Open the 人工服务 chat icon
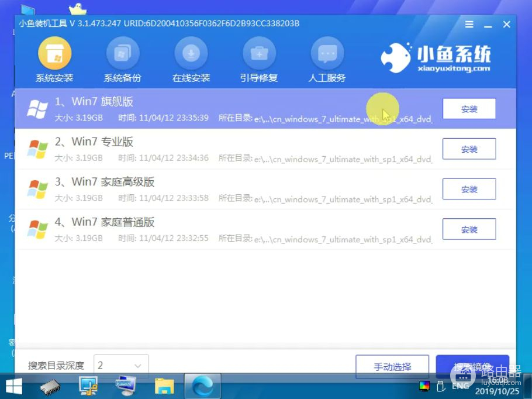 (x=327, y=53)
